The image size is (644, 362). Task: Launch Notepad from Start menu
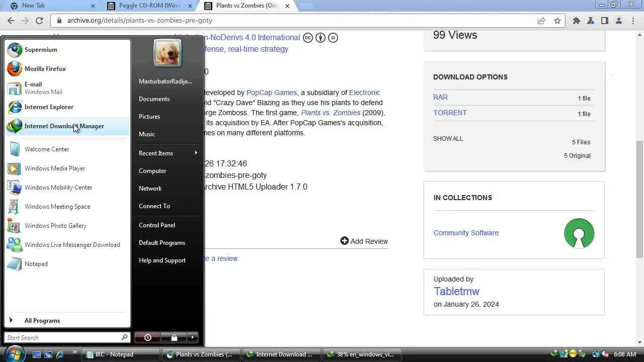coord(67,264)
